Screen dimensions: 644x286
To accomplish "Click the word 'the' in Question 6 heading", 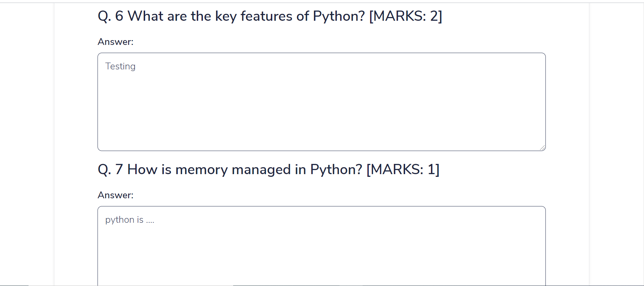I will click(201, 16).
